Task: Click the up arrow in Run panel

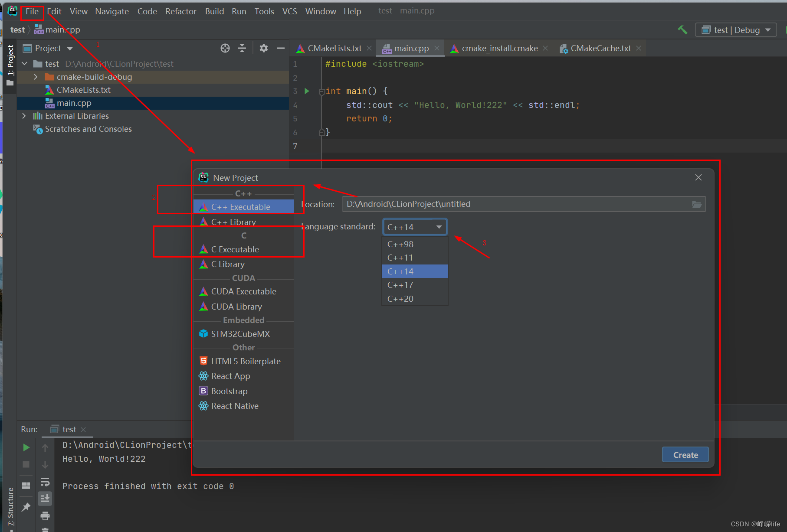Action: pos(45,447)
